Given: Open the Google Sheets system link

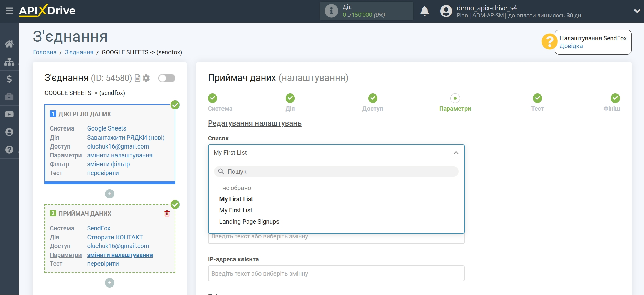Looking at the screenshot, I should click(107, 128).
